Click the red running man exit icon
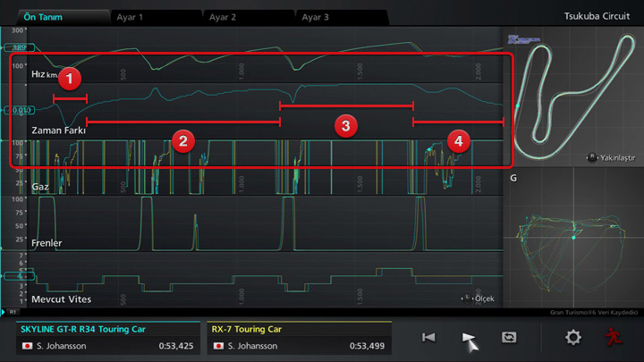Screen dimensions: 644x362 613,337
